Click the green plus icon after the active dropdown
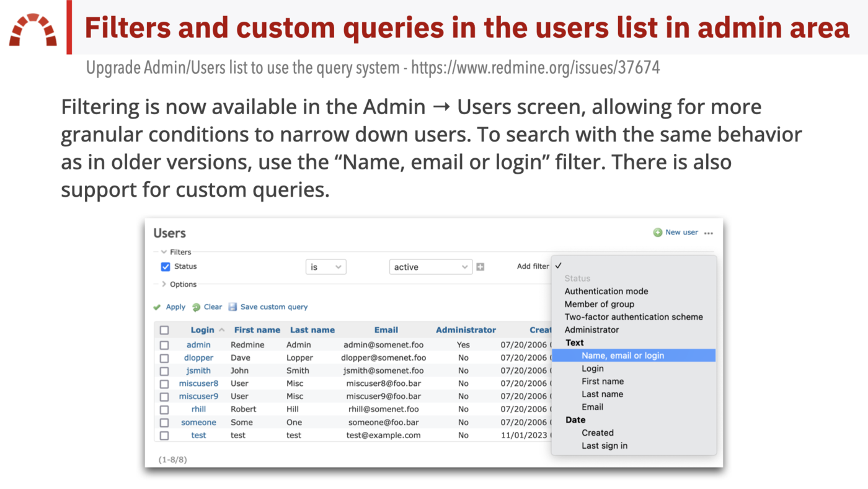 480,266
